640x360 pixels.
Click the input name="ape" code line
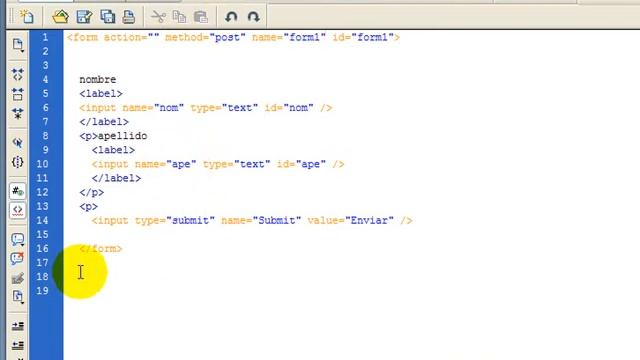tap(218, 164)
